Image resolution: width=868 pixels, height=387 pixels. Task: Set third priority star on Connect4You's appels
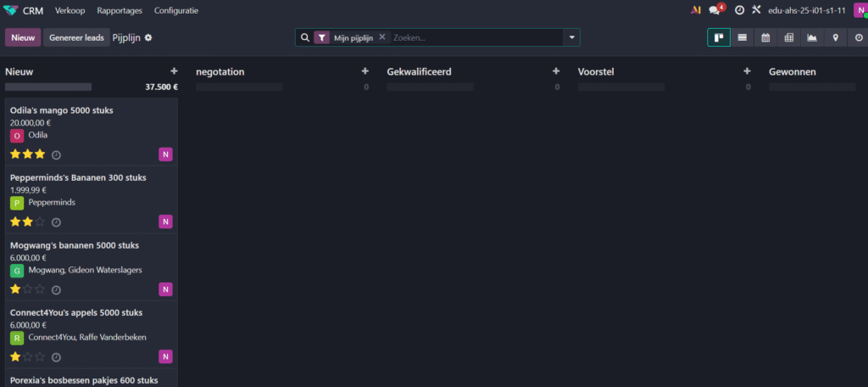click(40, 356)
